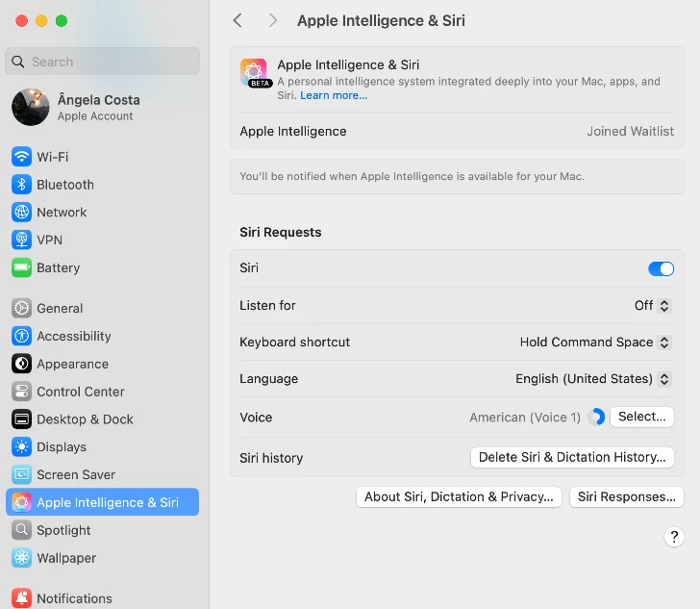Click Ângela Costa profile picture
The height and width of the screenshot is (609, 700).
click(31, 107)
